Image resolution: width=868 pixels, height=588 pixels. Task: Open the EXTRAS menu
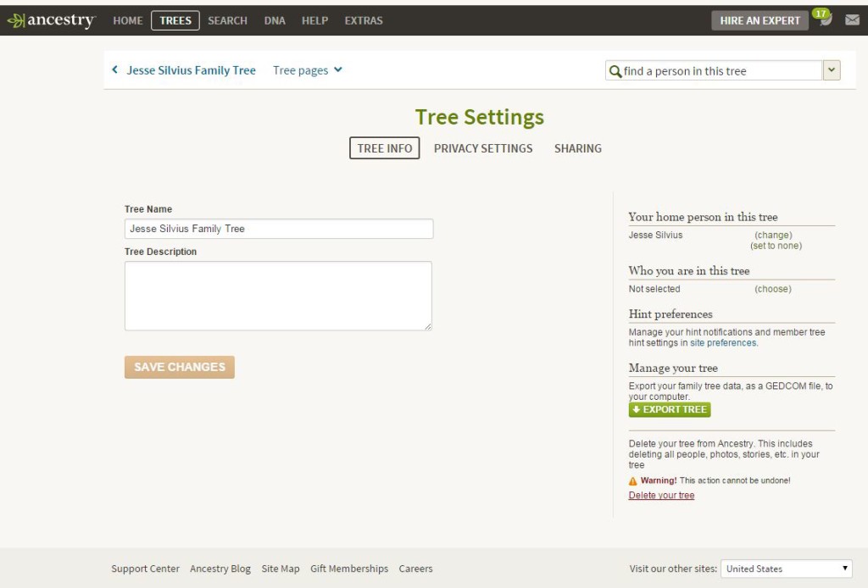364,20
